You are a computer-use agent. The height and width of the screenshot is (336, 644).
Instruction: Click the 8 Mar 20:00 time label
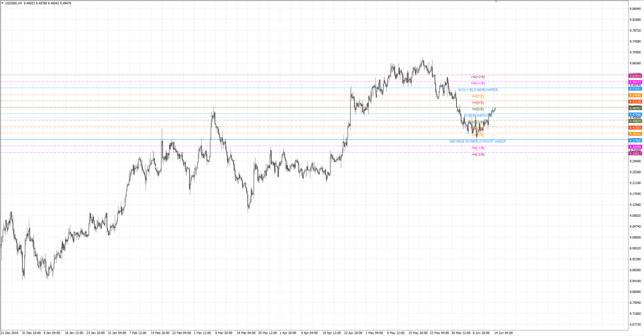coord(224,333)
